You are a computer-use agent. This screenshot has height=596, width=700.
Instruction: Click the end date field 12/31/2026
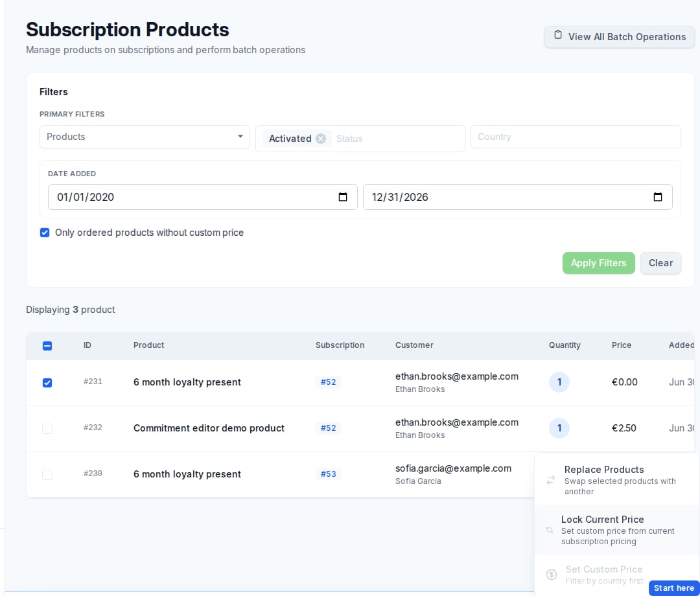coord(517,197)
